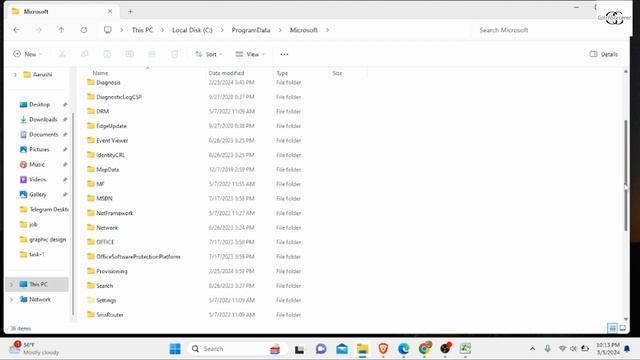640x360 pixels.
Task: Expand Network in the navigation pane
Action: (11, 299)
